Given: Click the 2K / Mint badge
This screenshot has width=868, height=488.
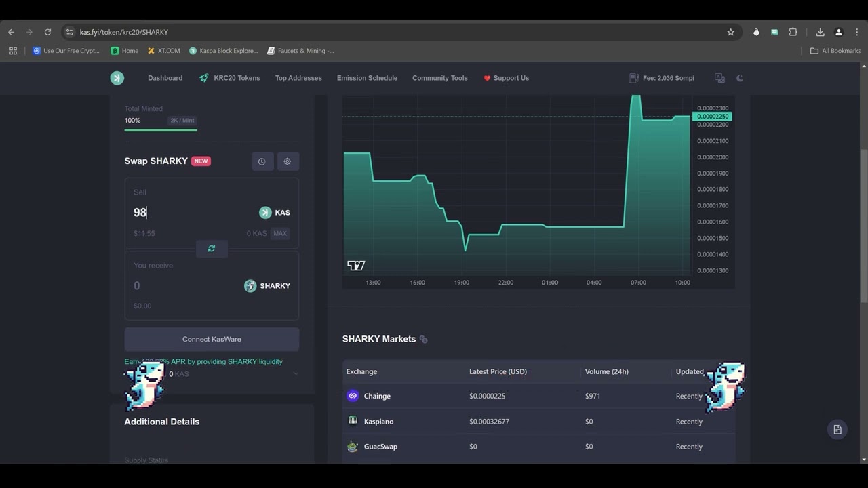Looking at the screenshot, I should (182, 121).
